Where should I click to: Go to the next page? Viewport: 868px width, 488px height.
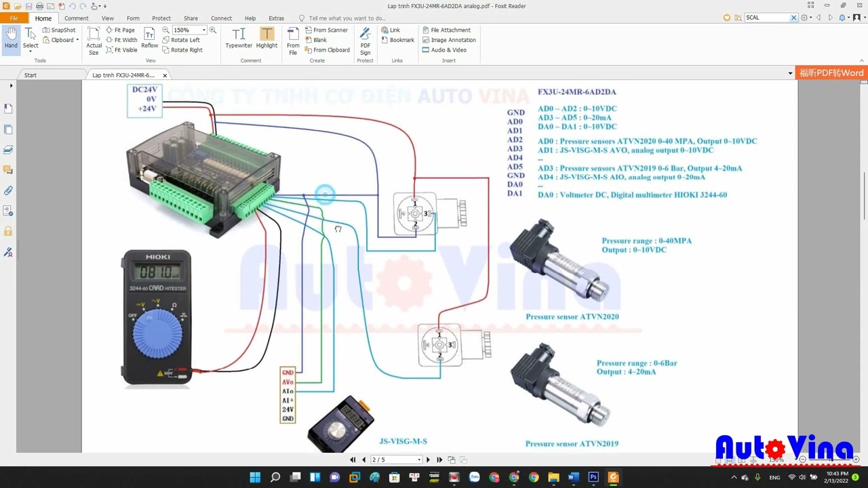pyautogui.click(x=428, y=460)
